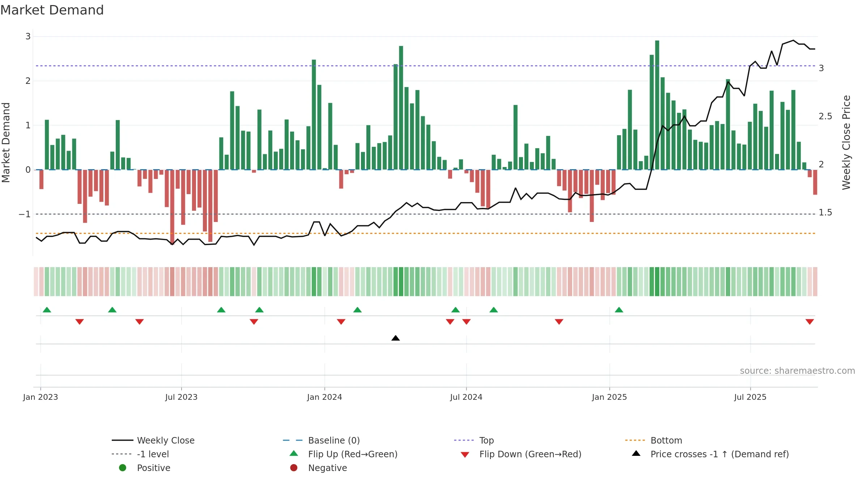Click the Top legend dotted line
Image resolution: width=868 pixels, height=488 pixels.
click(464, 440)
